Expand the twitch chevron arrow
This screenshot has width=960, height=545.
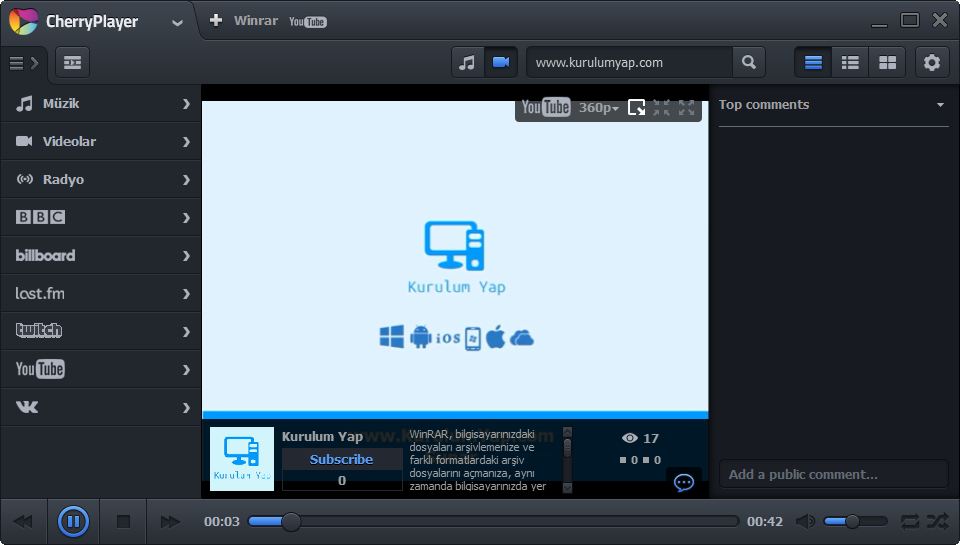[186, 332]
